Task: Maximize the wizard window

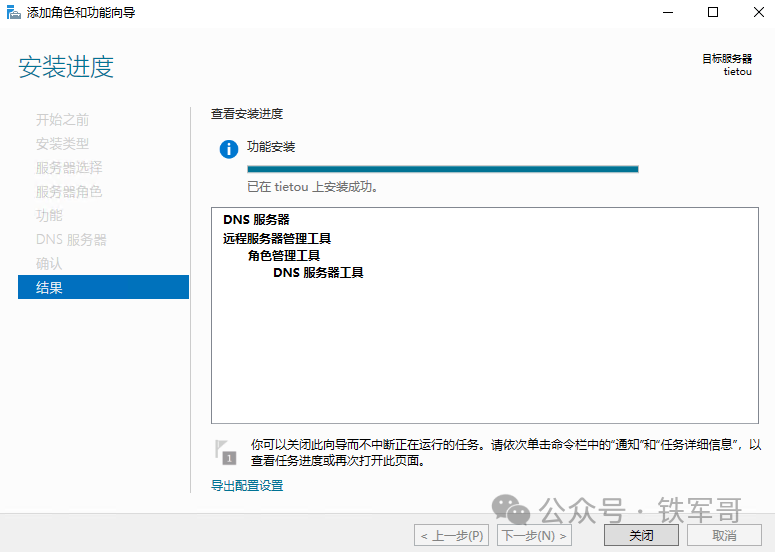Action: coord(713,12)
